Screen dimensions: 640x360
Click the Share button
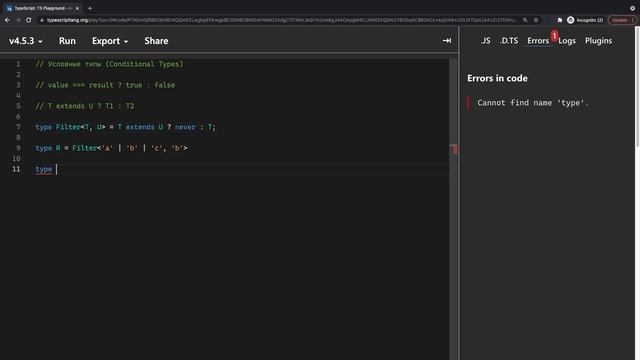(156, 41)
